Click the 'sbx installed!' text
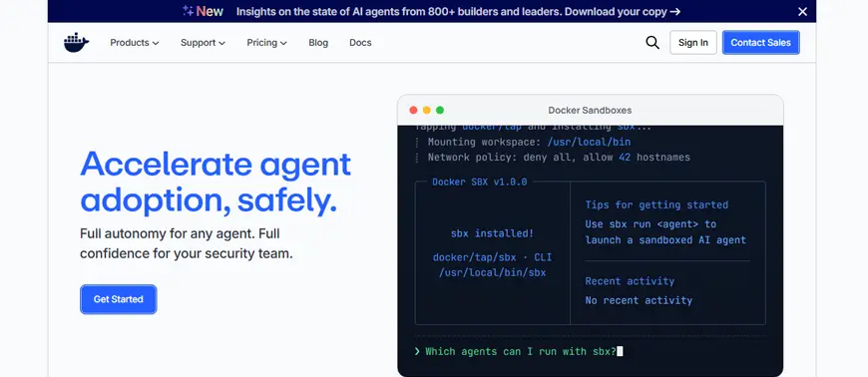868x377 pixels. pos(492,233)
